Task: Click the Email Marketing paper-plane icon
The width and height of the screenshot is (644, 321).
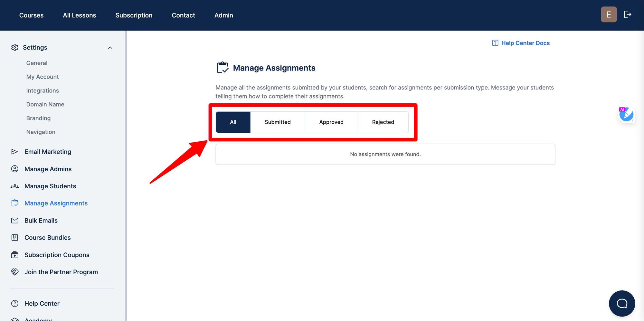Action: (14, 152)
